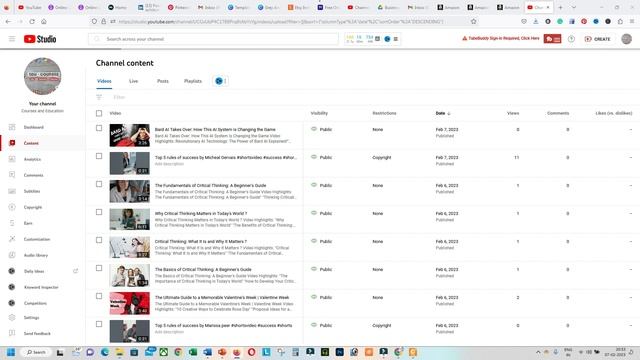
Task: Check The Basics of Critical Thinking checkbox
Action: coord(99,268)
